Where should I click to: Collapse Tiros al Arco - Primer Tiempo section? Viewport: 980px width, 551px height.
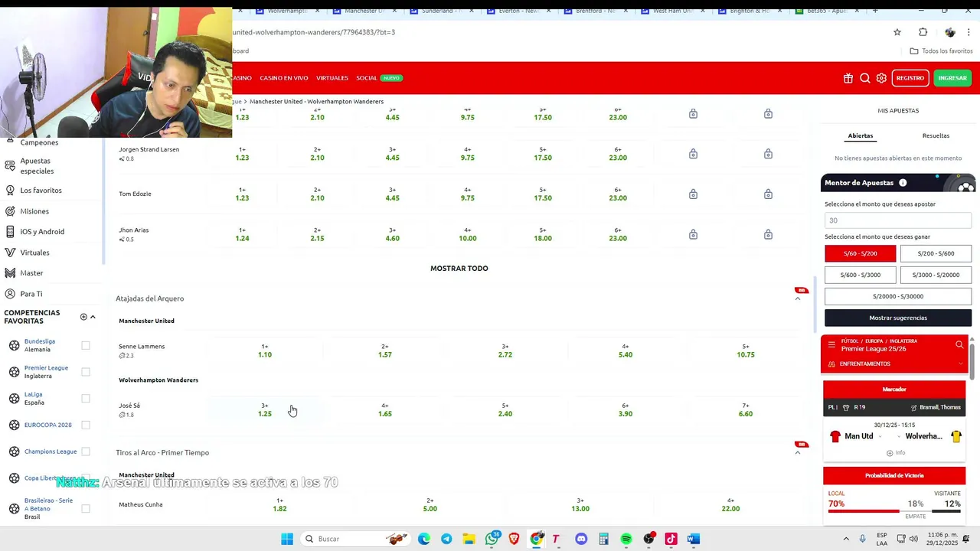point(797,452)
